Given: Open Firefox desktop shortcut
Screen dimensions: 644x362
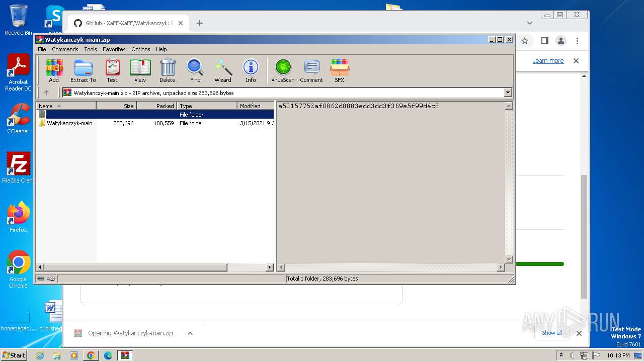Looking at the screenshot, I should pos(18,217).
